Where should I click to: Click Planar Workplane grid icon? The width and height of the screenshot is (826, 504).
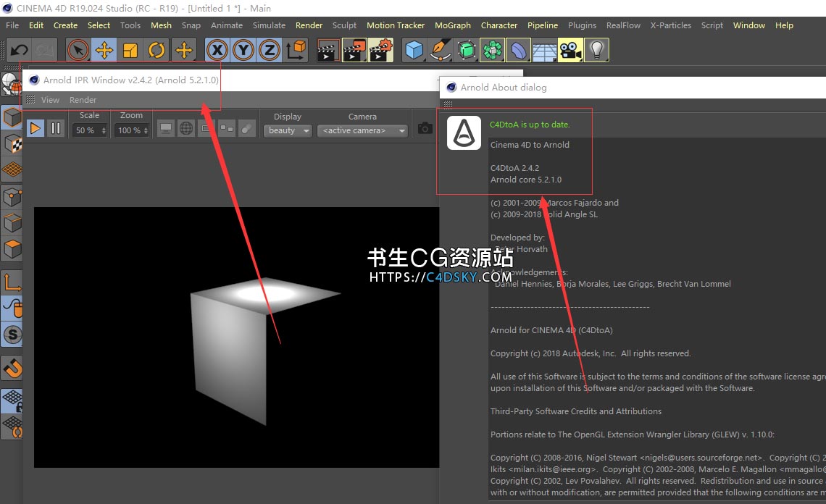click(12, 427)
